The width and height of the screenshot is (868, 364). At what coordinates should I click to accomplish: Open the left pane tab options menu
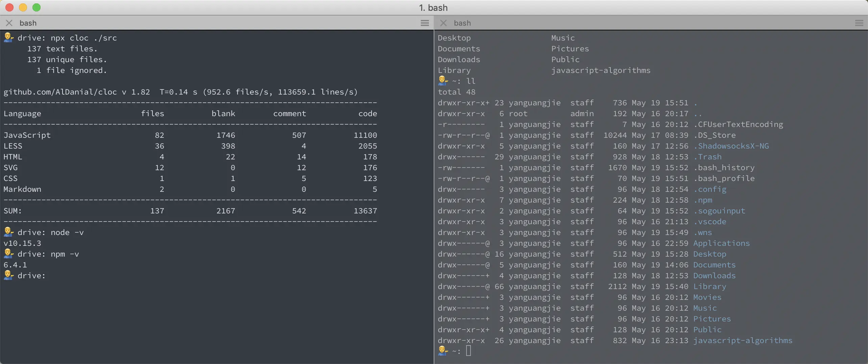tap(425, 23)
